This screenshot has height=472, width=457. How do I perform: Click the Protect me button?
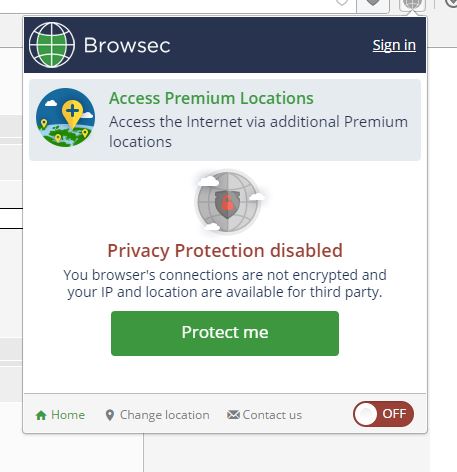[225, 333]
